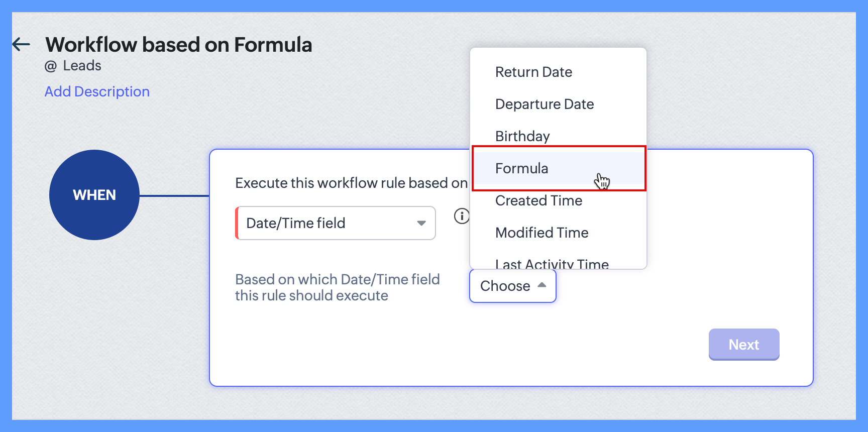
Task: Click the up caret on Choose dropdown
Action: (x=541, y=285)
